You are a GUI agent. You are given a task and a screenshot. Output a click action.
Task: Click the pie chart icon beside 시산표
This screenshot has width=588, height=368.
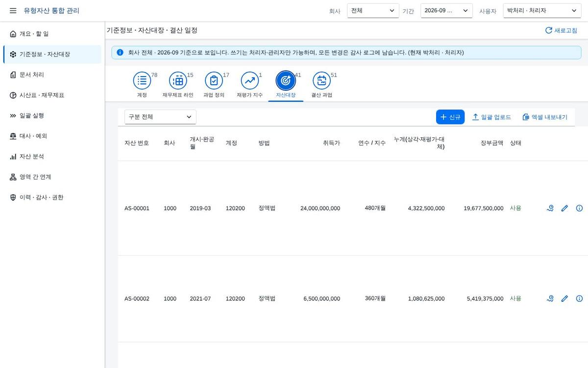13,95
